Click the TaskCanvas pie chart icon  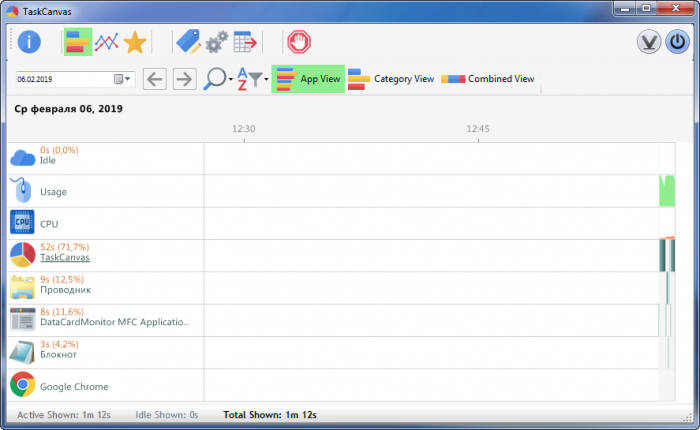(x=23, y=255)
